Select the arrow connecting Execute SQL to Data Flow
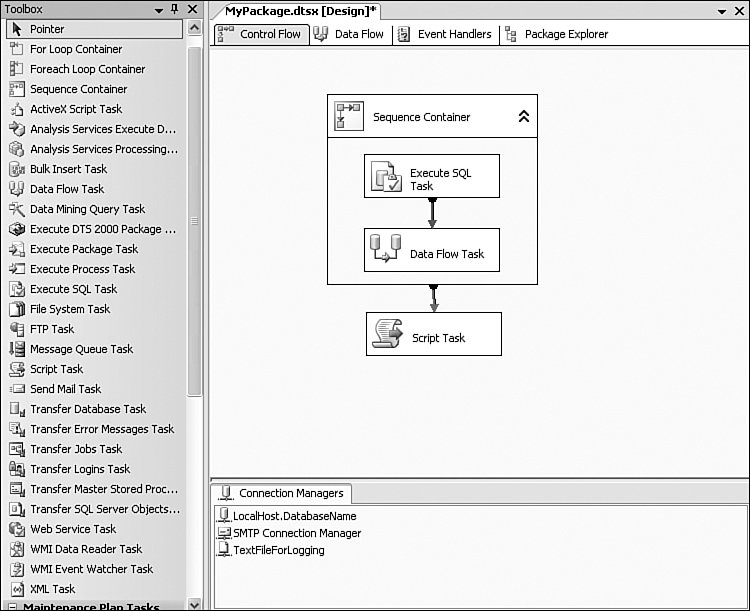750x611 pixels. click(x=432, y=213)
